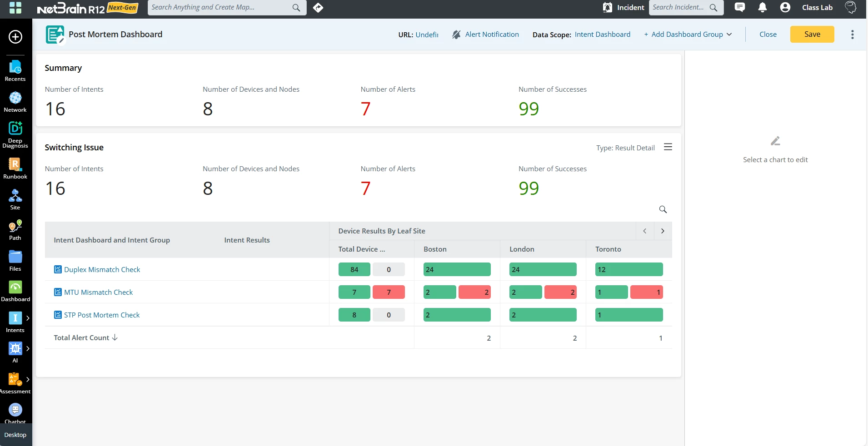Viewport: 868px width, 446px height.
Task: Click the Intent Dashboard data scope link
Action: click(603, 35)
